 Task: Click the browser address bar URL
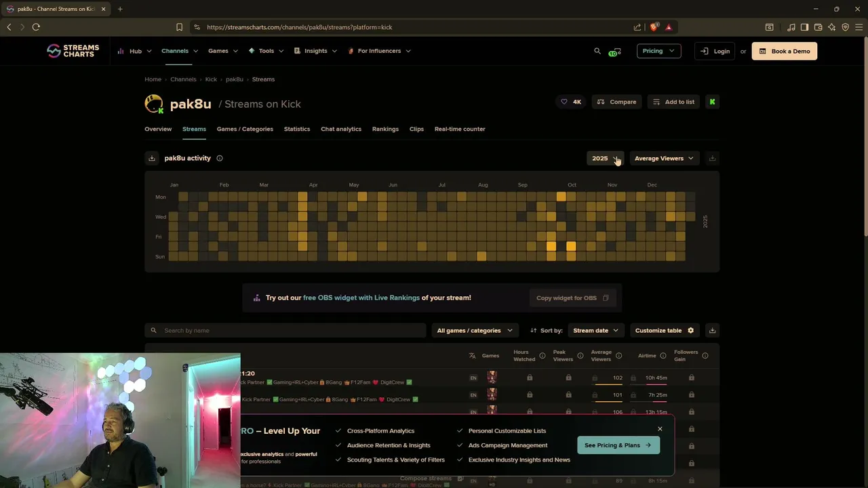300,27
